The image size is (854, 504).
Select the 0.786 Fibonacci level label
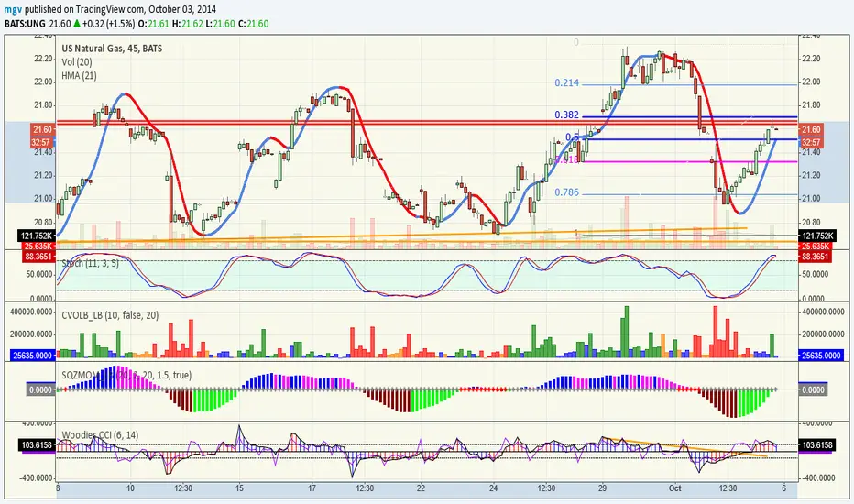tap(566, 192)
